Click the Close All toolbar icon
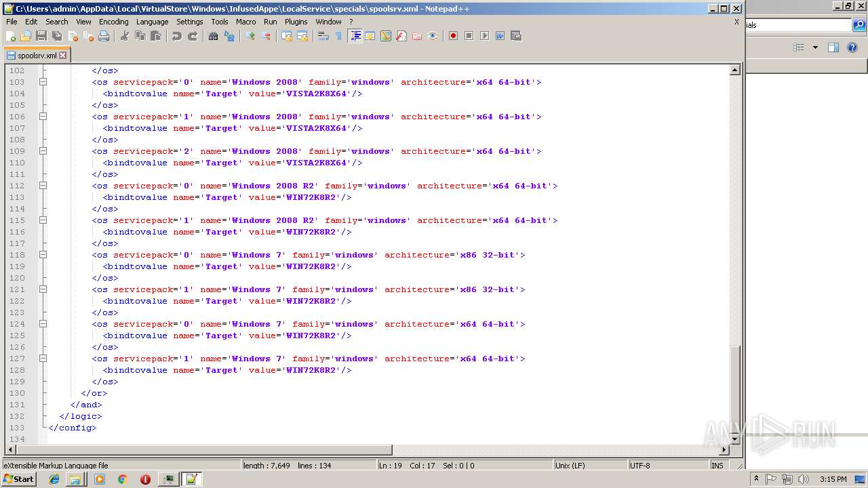The image size is (868, 488). click(88, 36)
